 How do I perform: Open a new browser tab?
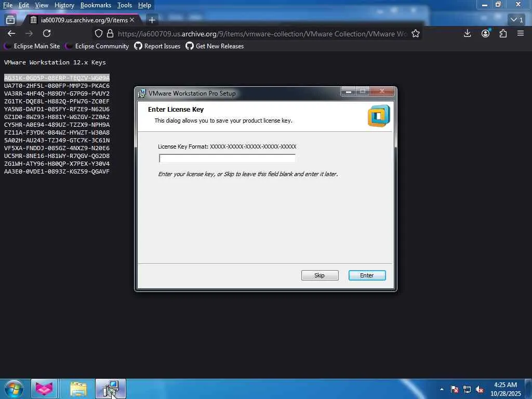152,20
